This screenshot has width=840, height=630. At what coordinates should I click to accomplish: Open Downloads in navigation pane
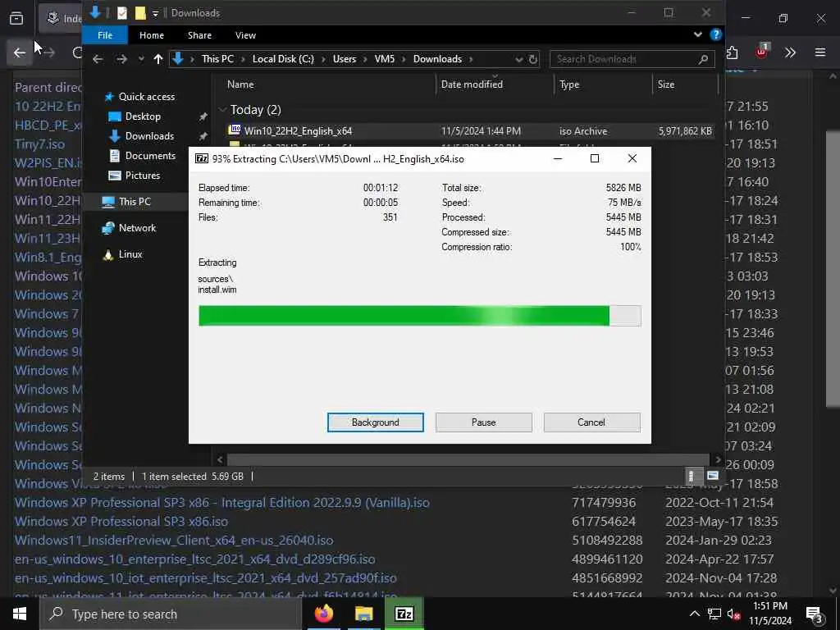[x=149, y=136]
